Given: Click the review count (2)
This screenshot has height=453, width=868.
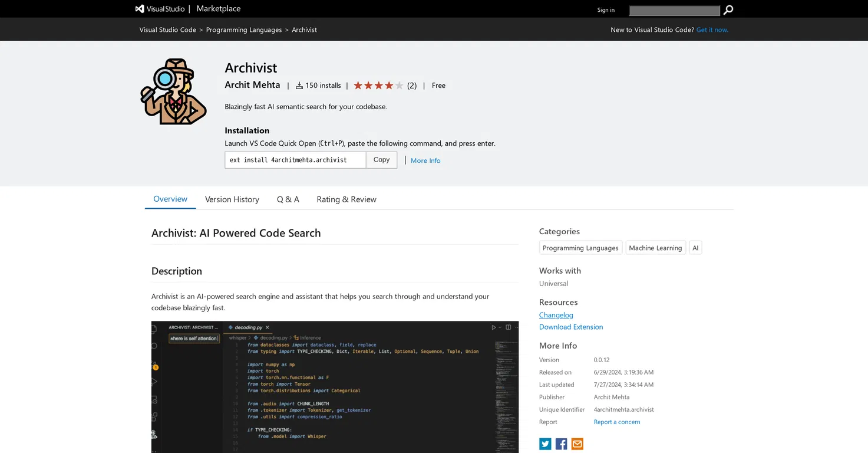Looking at the screenshot, I should coord(412,86).
